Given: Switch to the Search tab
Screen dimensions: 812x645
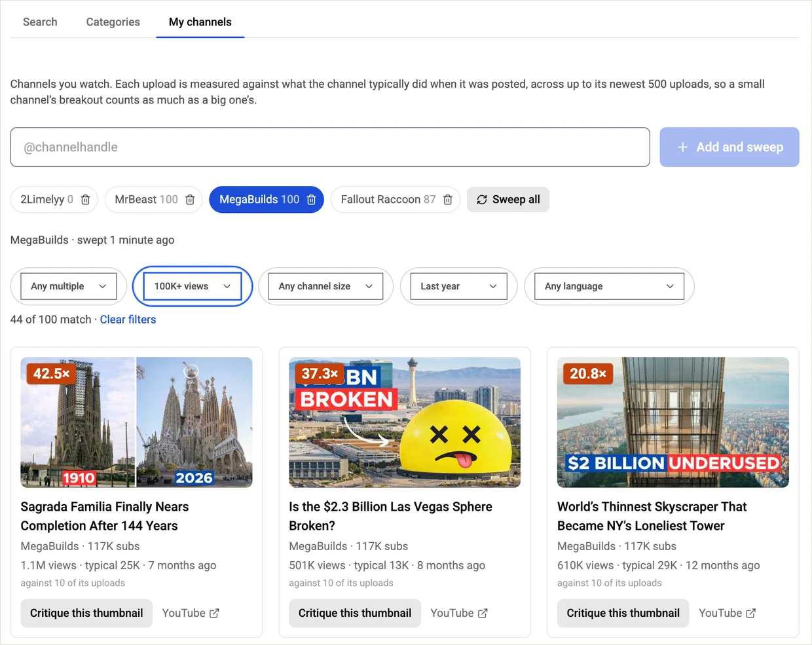Looking at the screenshot, I should (x=40, y=22).
